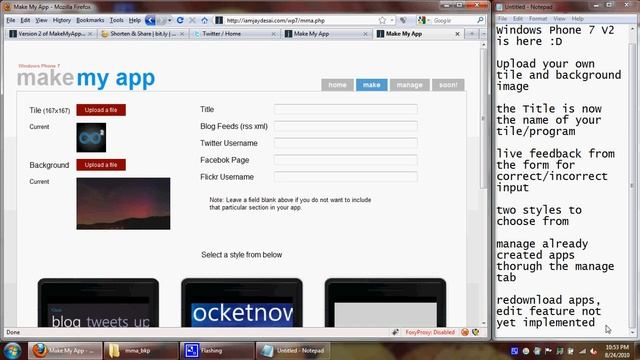Open the Firefox Tools menu
640x360 pixels.
(x=116, y=20)
